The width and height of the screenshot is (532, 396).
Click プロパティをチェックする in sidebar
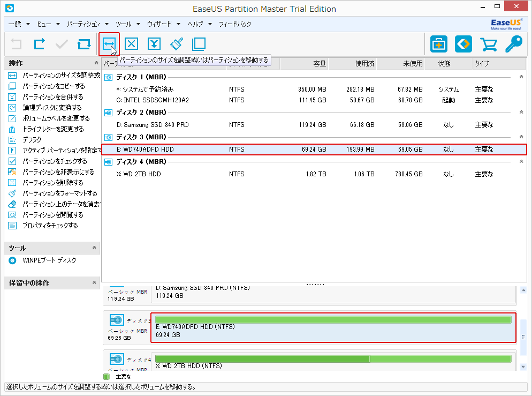point(50,226)
